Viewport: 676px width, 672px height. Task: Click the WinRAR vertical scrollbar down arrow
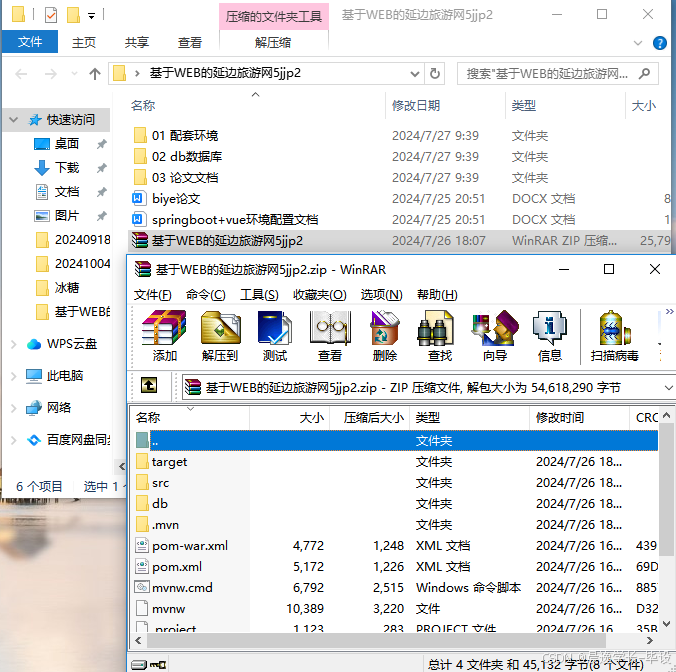tap(666, 623)
